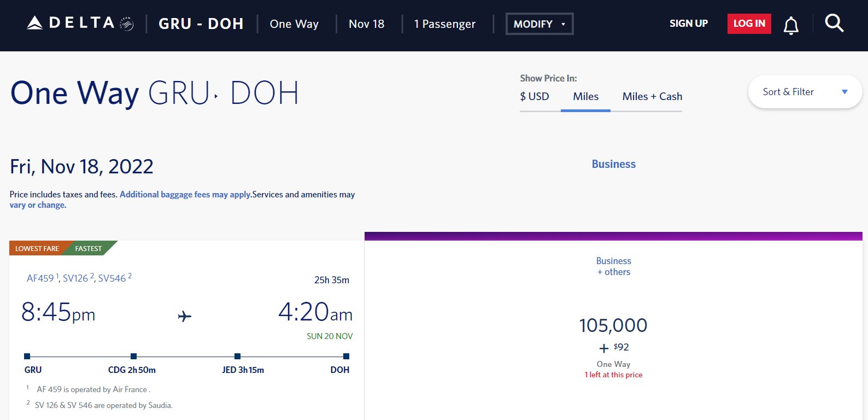This screenshot has height=420, width=868.
Task: Click the Nov 18 date in header
Action: [x=367, y=24]
